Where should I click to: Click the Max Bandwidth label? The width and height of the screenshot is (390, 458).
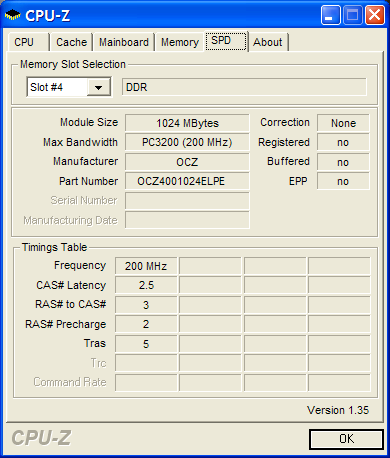click(x=80, y=142)
